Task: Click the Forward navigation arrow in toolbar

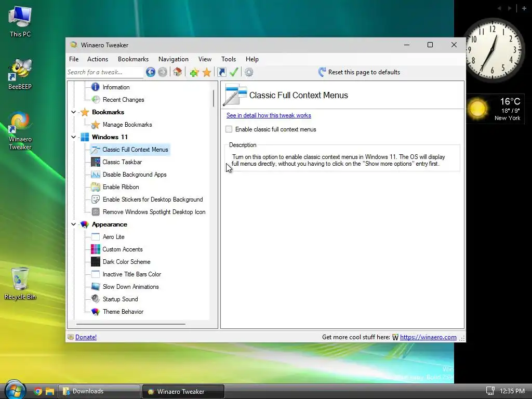Action: click(163, 72)
